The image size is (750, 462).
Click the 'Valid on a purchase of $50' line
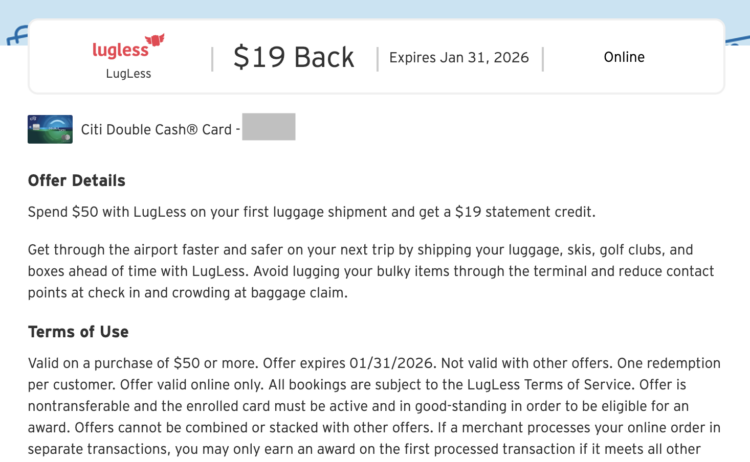(140, 363)
